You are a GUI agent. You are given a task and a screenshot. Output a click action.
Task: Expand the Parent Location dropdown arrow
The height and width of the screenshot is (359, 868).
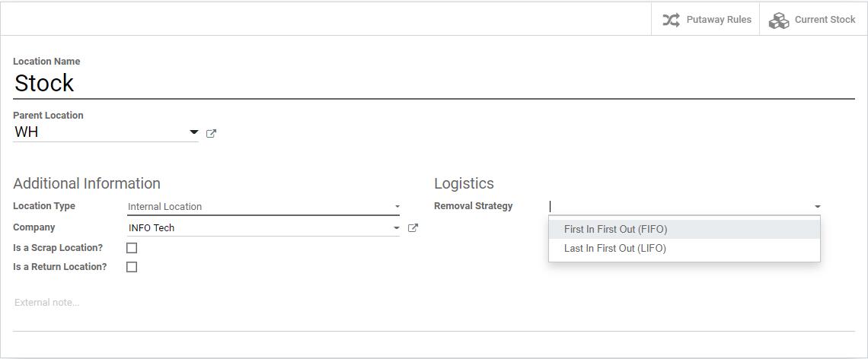193,133
